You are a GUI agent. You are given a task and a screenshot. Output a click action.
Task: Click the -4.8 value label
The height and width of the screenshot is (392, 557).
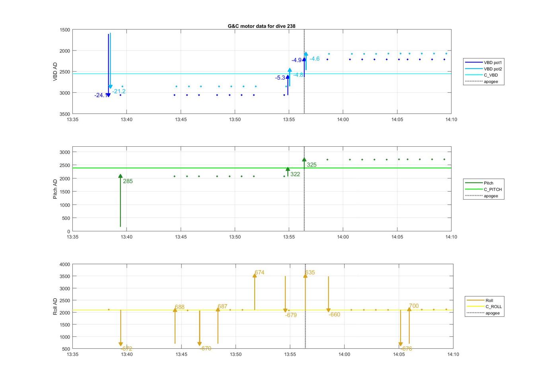(x=298, y=75)
